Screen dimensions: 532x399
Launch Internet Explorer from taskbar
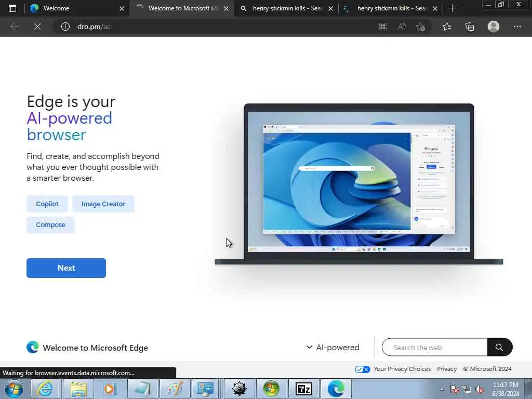45,389
